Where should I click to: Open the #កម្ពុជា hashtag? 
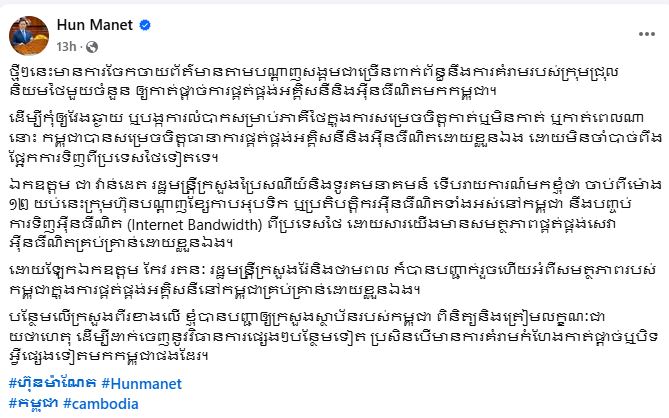[34, 403]
